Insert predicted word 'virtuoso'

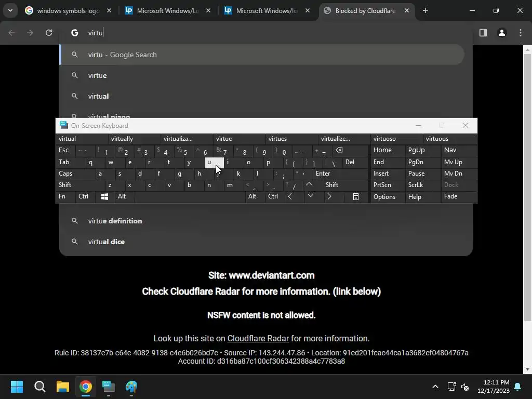click(x=396, y=139)
